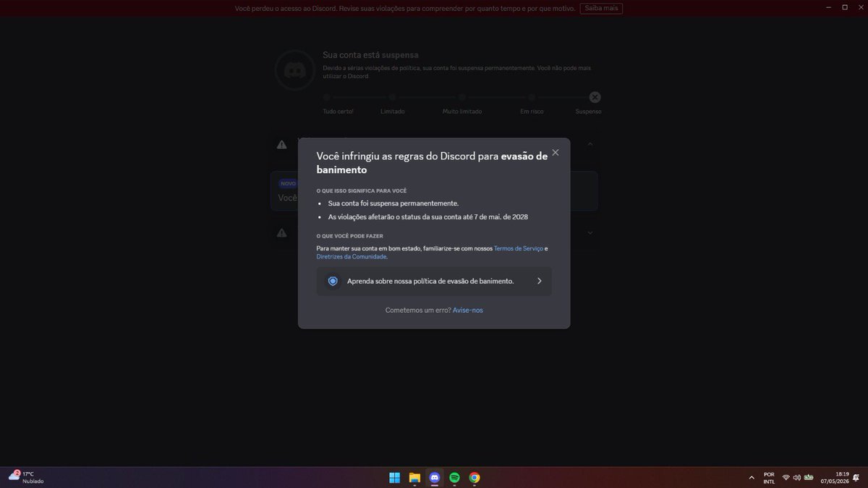868x488 pixels.
Task: Open the Termos de Serviço link
Action: click(518, 248)
